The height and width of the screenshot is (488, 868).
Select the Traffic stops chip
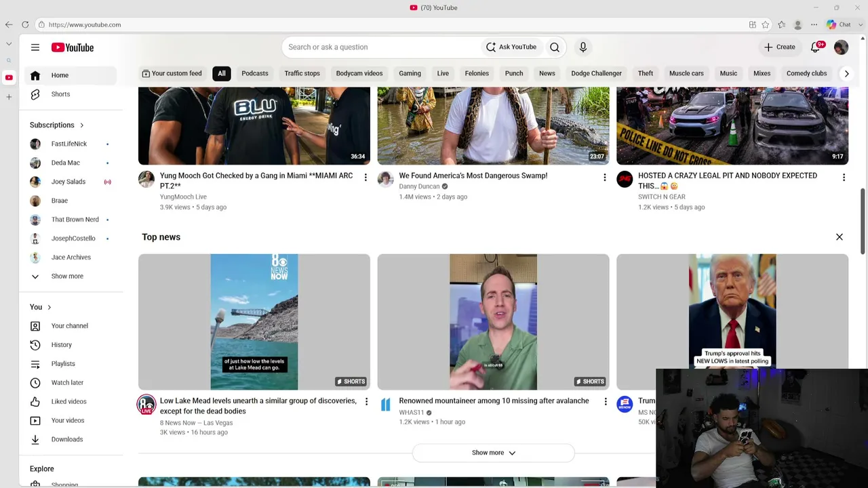coord(302,73)
